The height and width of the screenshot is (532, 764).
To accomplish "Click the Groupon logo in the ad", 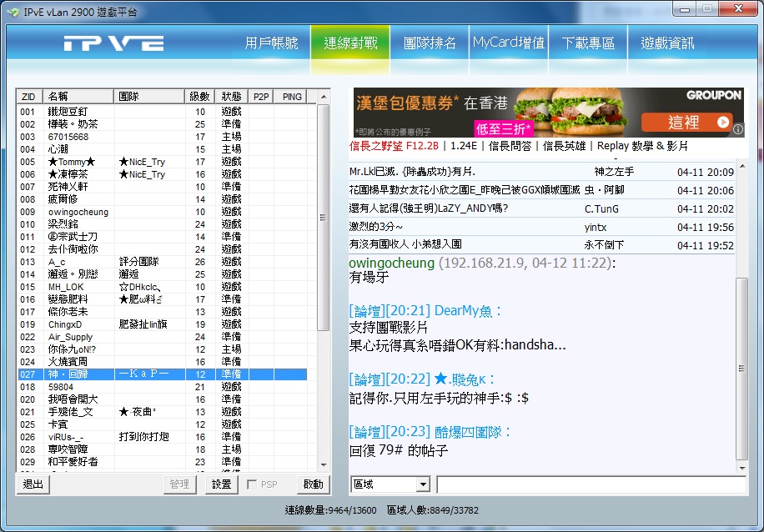I will pyautogui.click(x=713, y=96).
